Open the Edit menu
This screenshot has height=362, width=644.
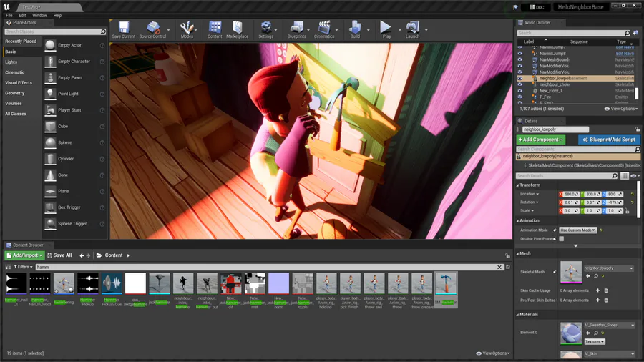click(22, 15)
